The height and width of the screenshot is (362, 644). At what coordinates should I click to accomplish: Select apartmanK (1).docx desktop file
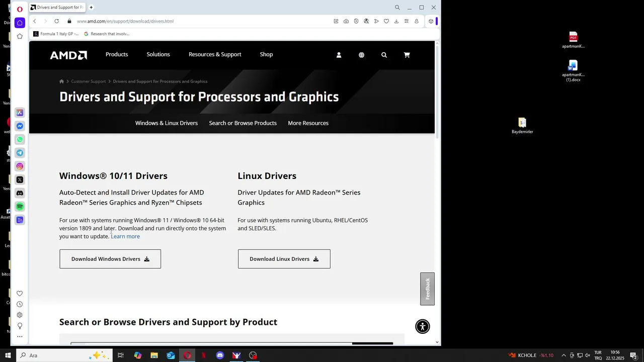573,71
